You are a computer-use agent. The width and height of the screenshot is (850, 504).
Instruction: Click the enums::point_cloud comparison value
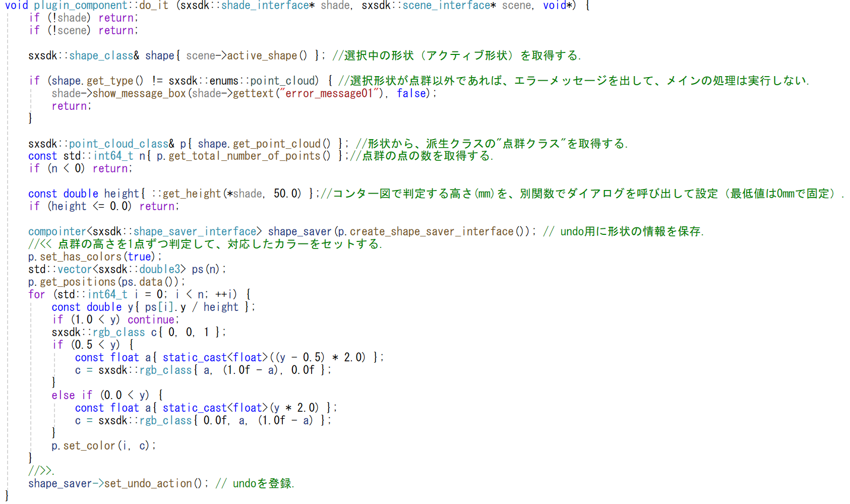pyautogui.click(x=265, y=81)
